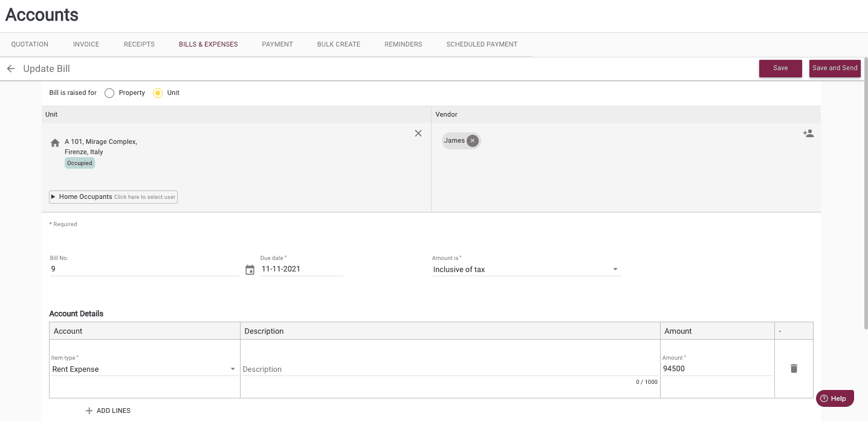Screen dimensions: 868x422
Task: Open the Receipts tab
Action: pyautogui.click(x=139, y=44)
